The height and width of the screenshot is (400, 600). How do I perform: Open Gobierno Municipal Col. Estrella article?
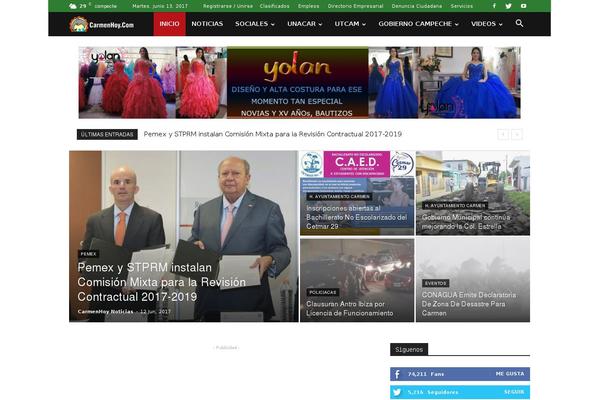[x=466, y=222]
